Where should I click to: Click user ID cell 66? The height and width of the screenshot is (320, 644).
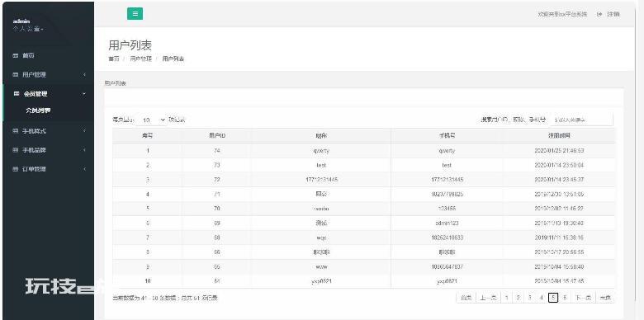coord(217,252)
